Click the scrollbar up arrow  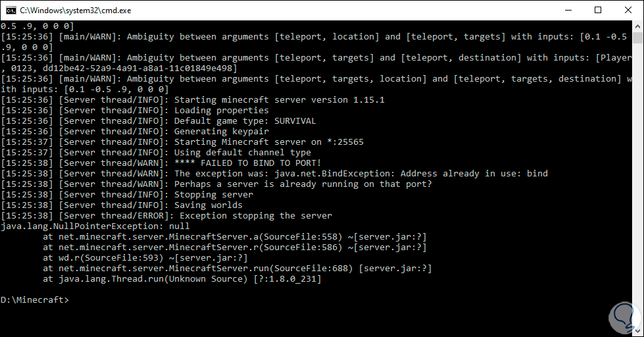[637, 26]
